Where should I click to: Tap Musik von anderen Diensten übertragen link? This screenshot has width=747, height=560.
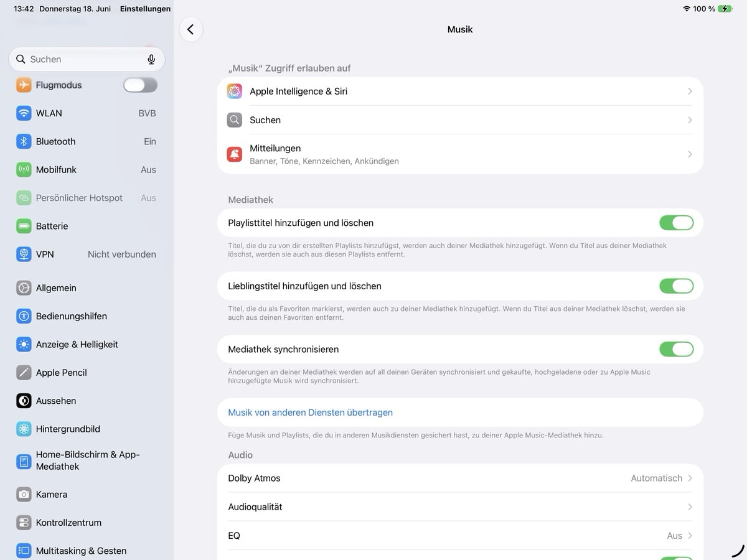point(310,413)
